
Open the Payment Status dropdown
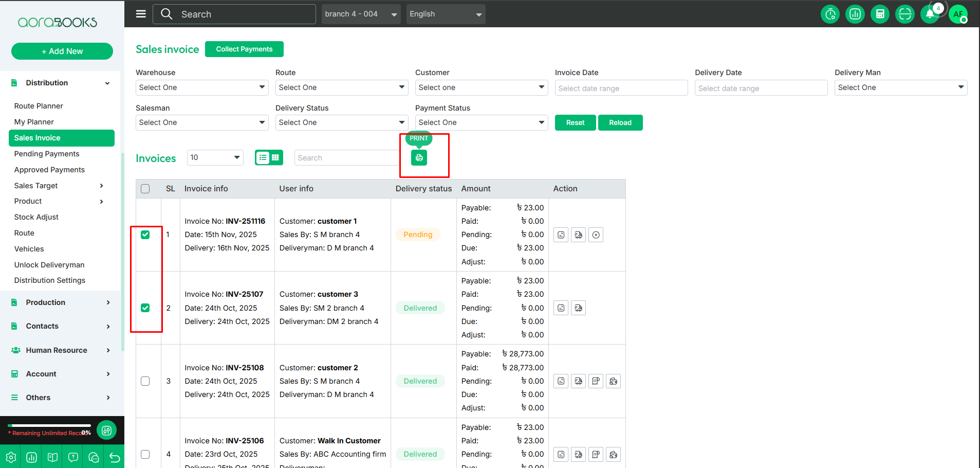click(x=481, y=122)
